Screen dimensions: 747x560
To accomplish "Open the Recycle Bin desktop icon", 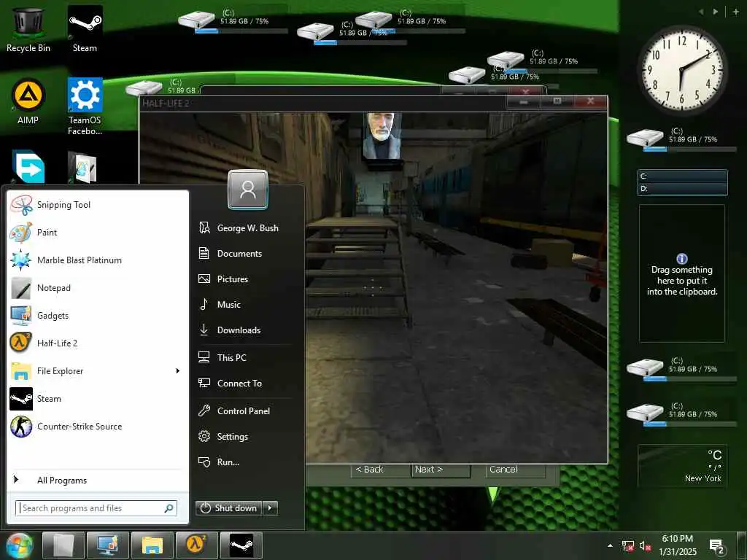I will coord(28,28).
